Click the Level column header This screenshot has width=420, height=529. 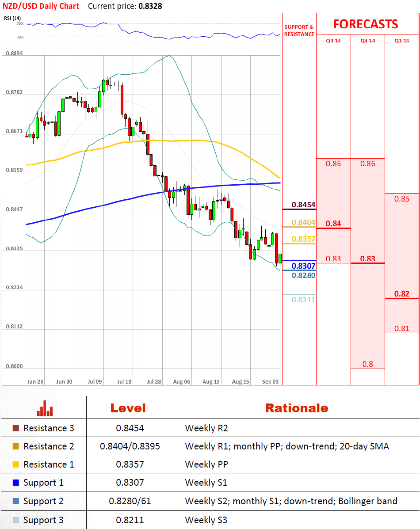click(128, 408)
